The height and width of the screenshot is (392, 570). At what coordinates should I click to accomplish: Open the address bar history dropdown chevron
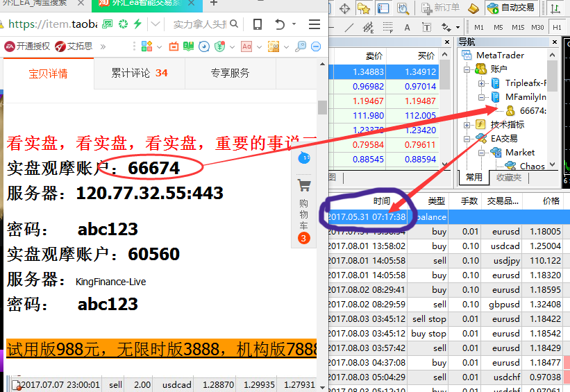(156, 24)
